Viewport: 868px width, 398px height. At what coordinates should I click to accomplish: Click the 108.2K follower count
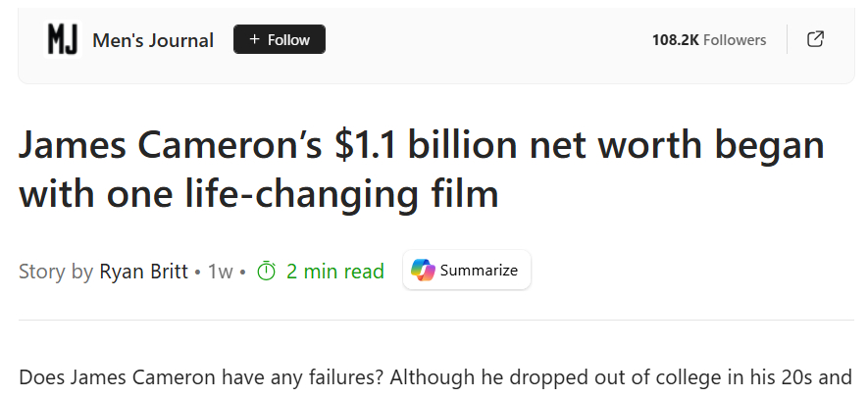pos(675,40)
